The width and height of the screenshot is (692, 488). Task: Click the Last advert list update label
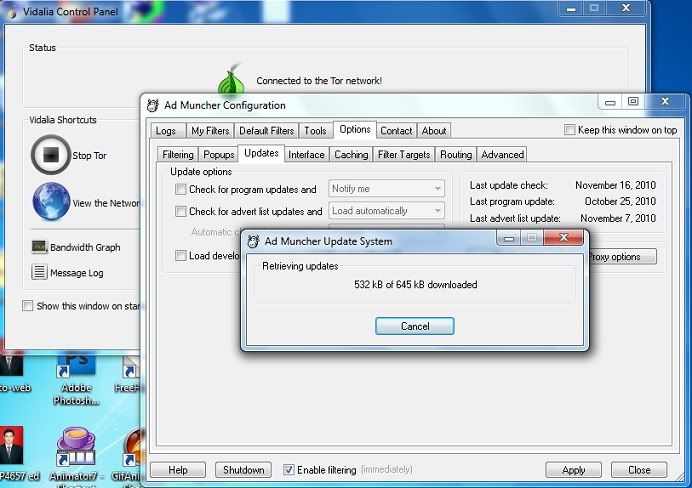coord(515,218)
